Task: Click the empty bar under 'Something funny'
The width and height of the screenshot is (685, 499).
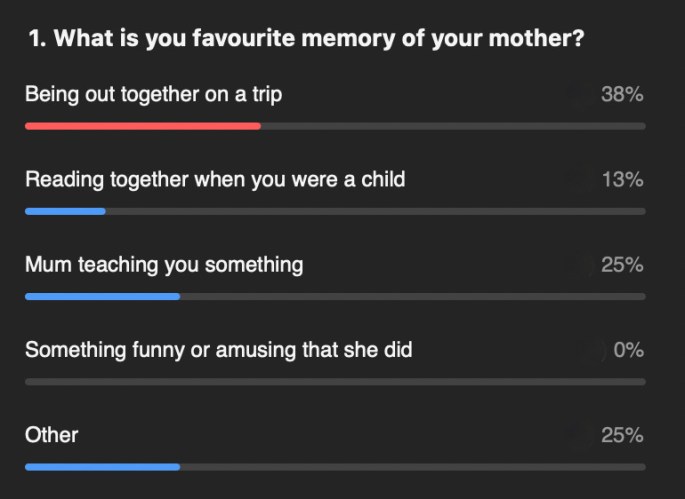Action: [335, 381]
